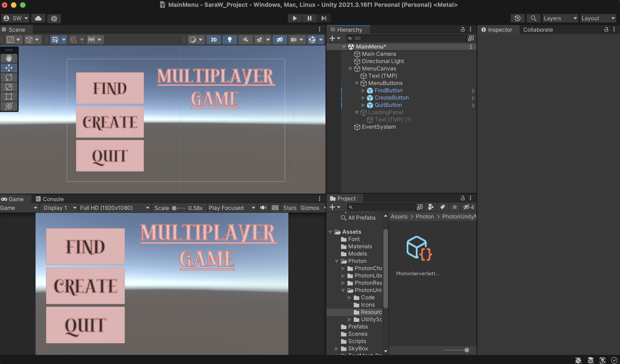The height and width of the screenshot is (364, 620).
Task: Toggle scene lighting bulb button
Action: click(x=230, y=40)
